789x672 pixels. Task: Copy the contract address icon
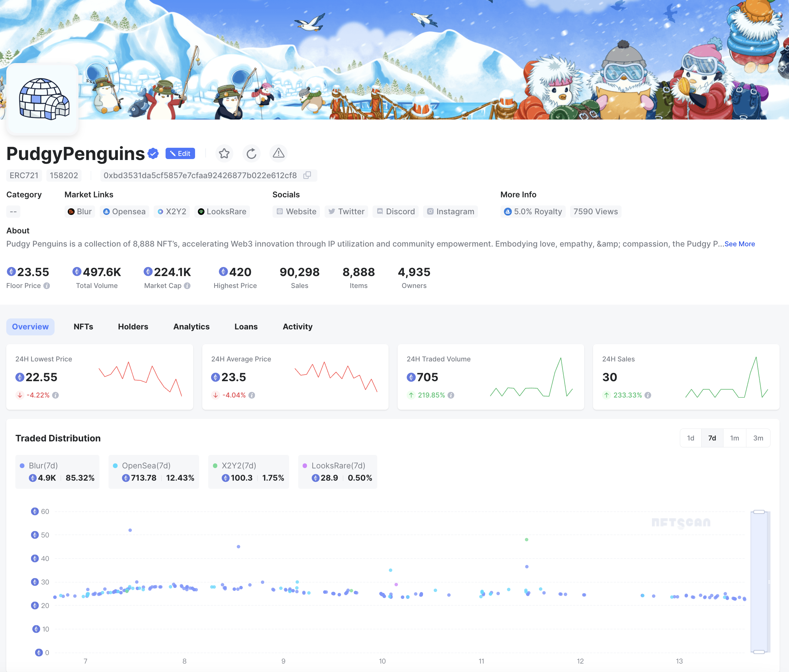[x=307, y=175]
